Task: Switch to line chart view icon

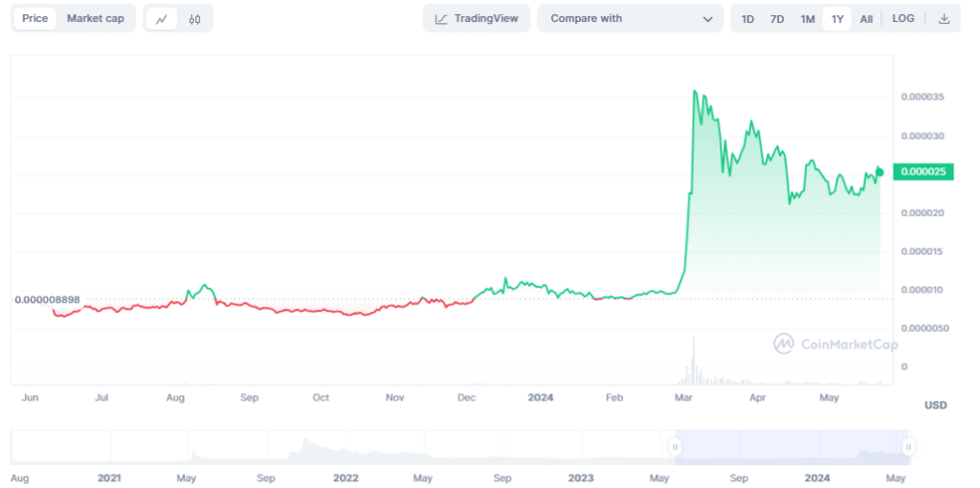Action: pos(161,19)
